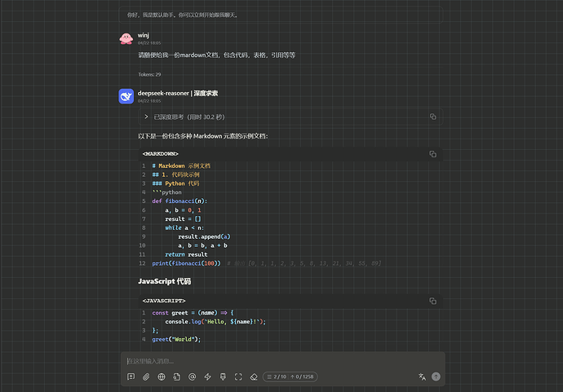Click the @ mention model icon
Screen dimensions: 563x392
point(192,377)
